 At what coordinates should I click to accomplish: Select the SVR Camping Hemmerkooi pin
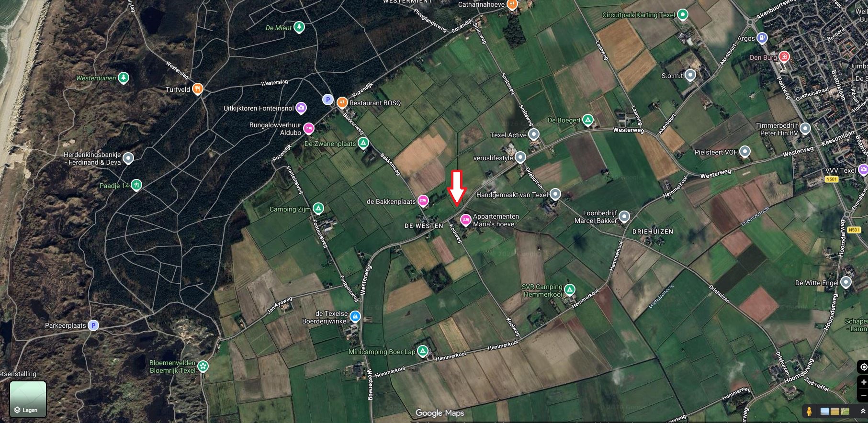[569, 289]
